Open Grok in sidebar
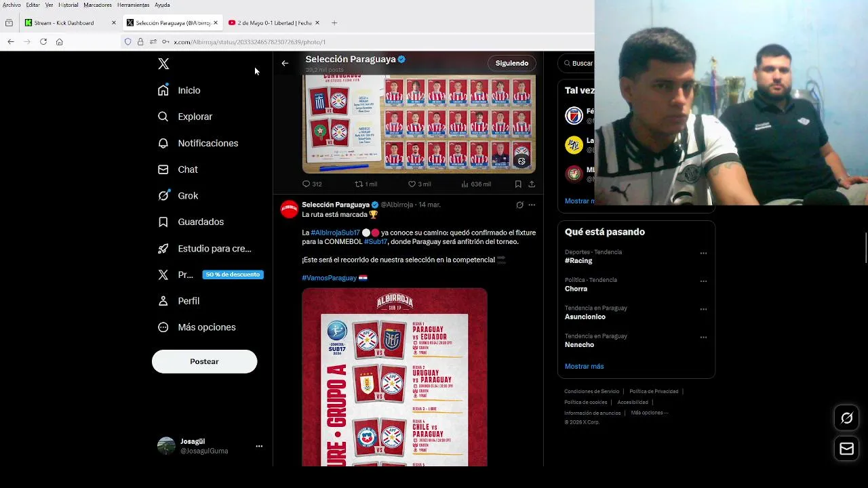Image resolution: width=868 pixels, height=488 pixels. pyautogui.click(x=178, y=195)
